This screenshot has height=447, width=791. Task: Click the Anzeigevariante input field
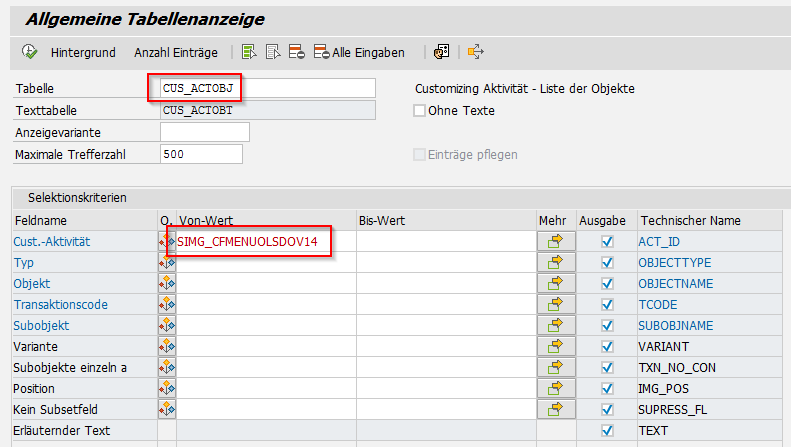click(205, 132)
